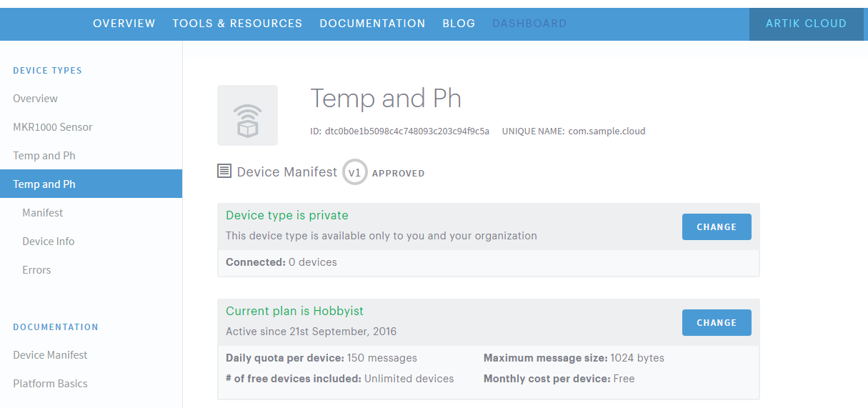
Task: Select MKR1000 Sensor in the sidebar
Action: tap(53, 127)
